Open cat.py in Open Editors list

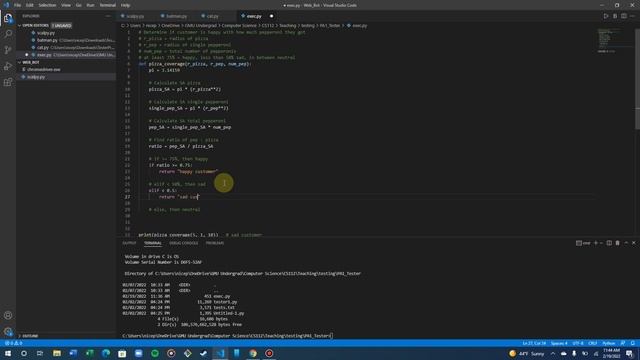click(x=67, y=48)
